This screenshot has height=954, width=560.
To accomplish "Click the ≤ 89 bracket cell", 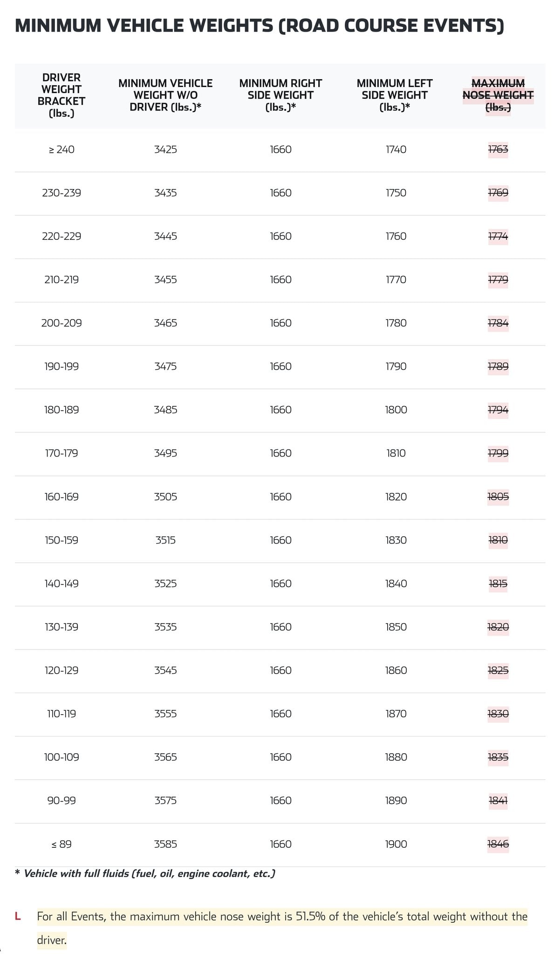I will coord(61,844).
